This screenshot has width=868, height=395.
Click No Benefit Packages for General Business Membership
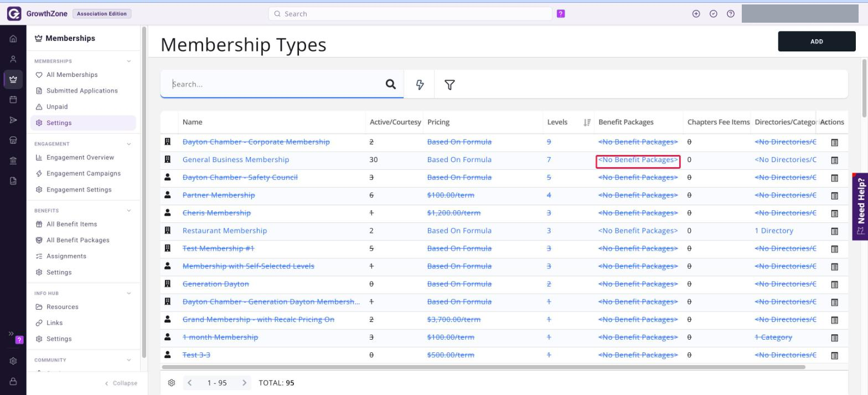click(638, 160)
